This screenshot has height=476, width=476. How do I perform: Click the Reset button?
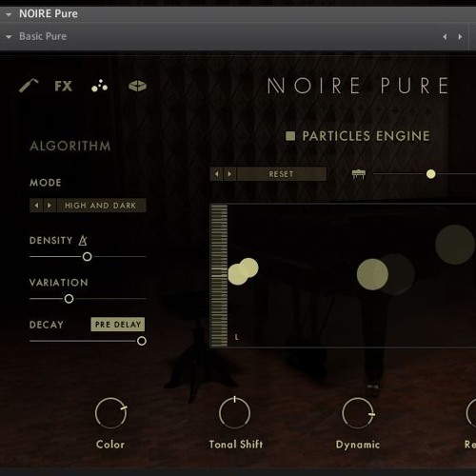tap(281, 174)
